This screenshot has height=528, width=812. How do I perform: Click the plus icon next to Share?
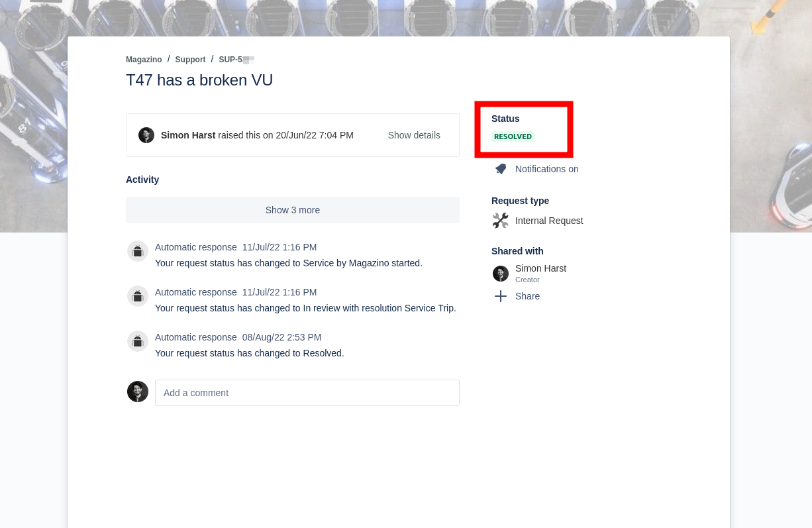[501, 296]
